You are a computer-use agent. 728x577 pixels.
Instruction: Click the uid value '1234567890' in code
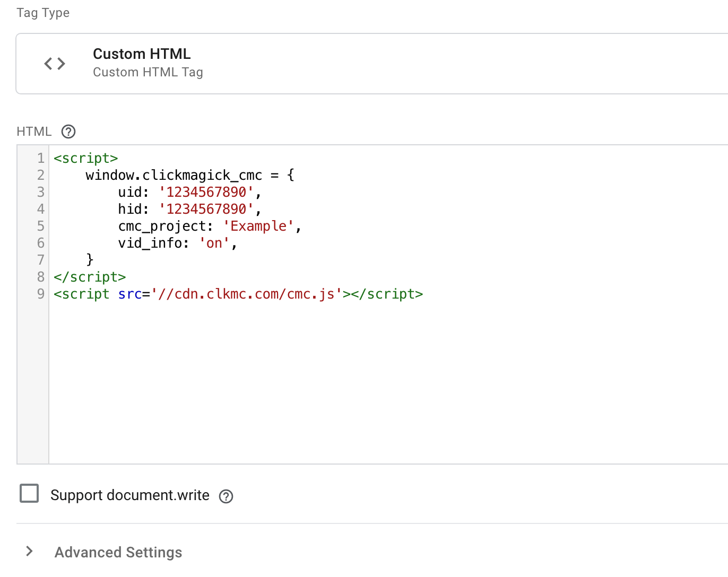pos(206,193)
